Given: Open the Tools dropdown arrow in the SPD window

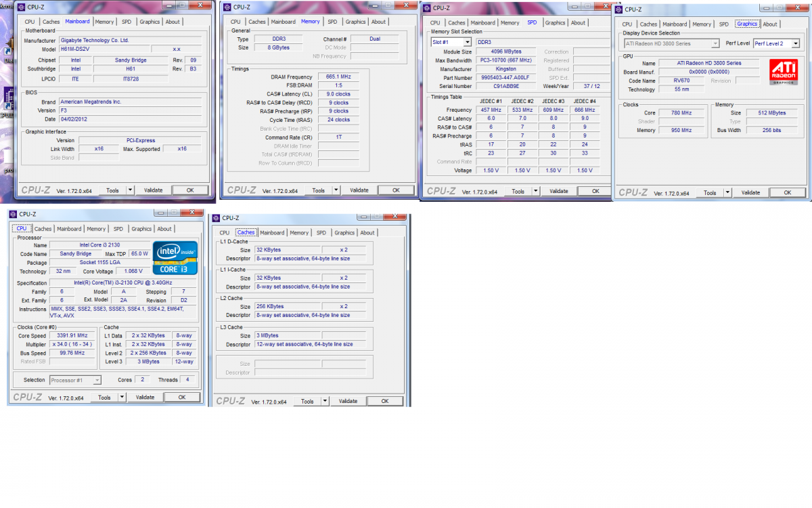Looking at the screenshot, I should (536, 191).
